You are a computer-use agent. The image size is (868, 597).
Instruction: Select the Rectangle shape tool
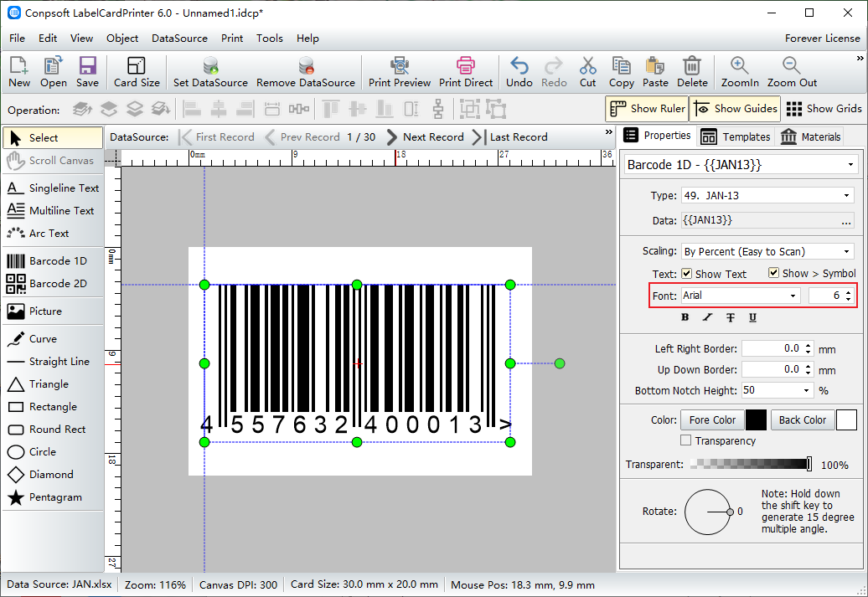point(53,407)
